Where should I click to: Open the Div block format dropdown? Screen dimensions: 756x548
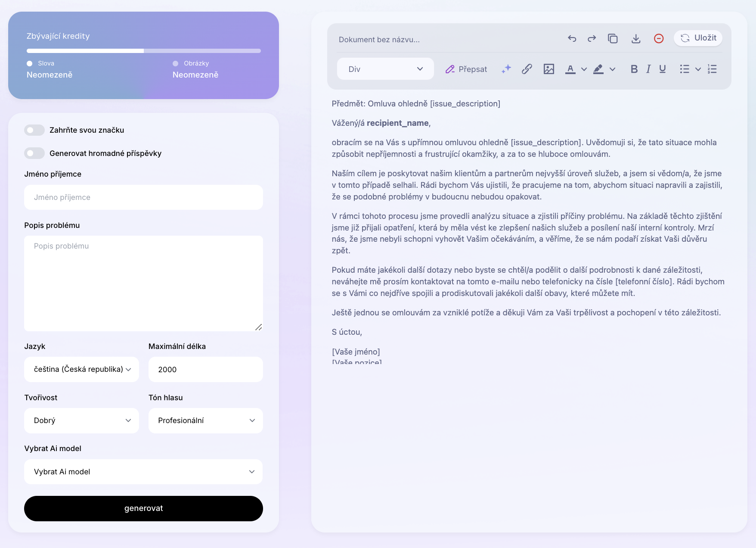coord(385,69)
